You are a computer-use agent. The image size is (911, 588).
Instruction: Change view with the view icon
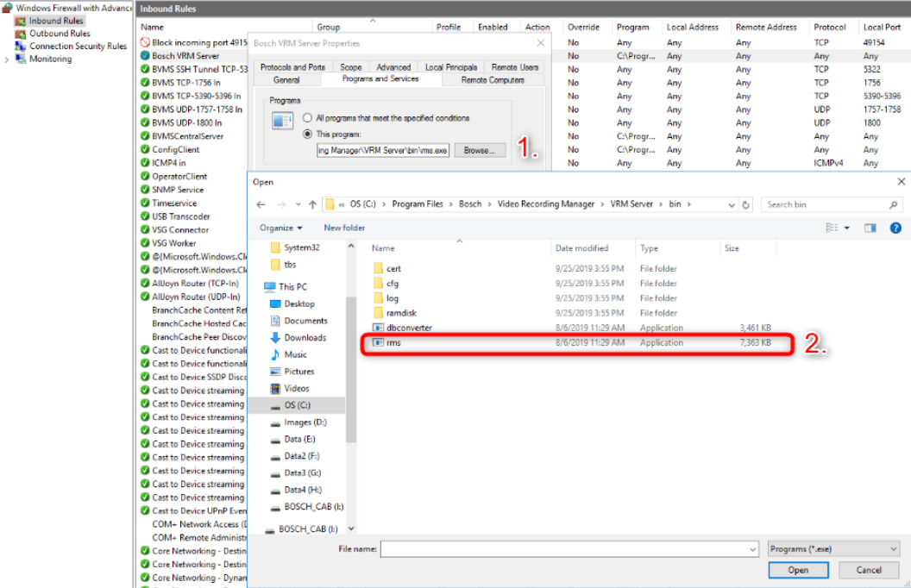point(832,228)
